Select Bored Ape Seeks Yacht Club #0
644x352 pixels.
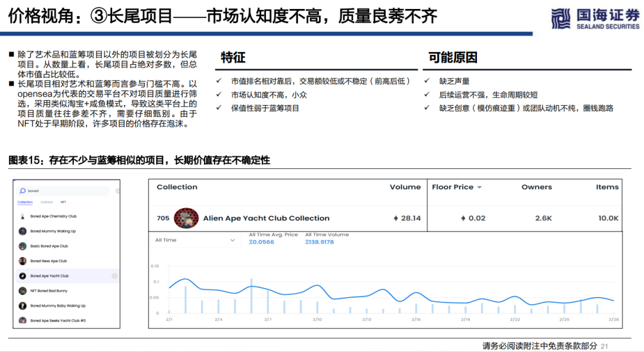click(58, 321)
